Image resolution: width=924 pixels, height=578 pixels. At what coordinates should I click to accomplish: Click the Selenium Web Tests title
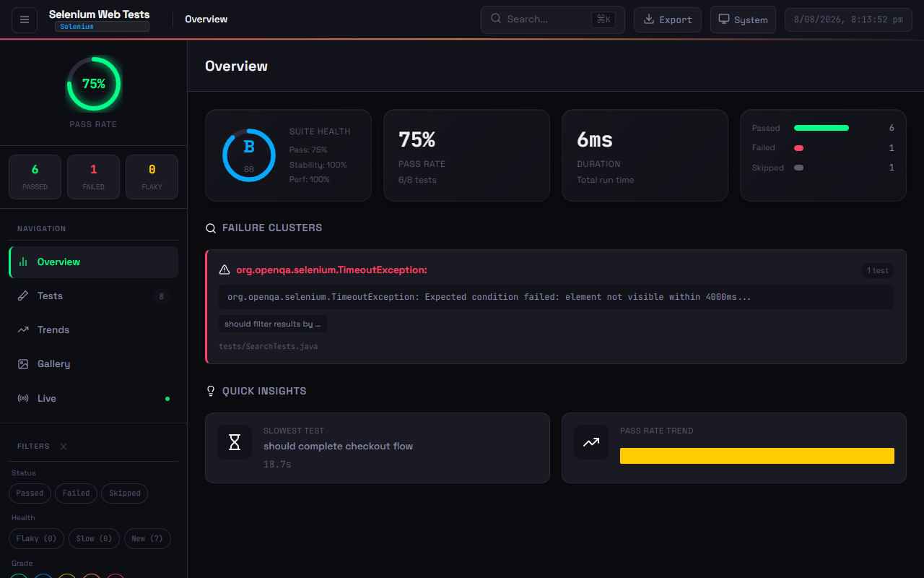click(x=100, y=14)
